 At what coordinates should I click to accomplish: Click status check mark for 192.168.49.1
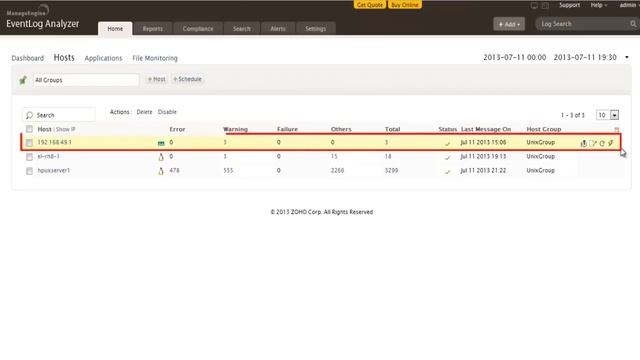point(447,143)
